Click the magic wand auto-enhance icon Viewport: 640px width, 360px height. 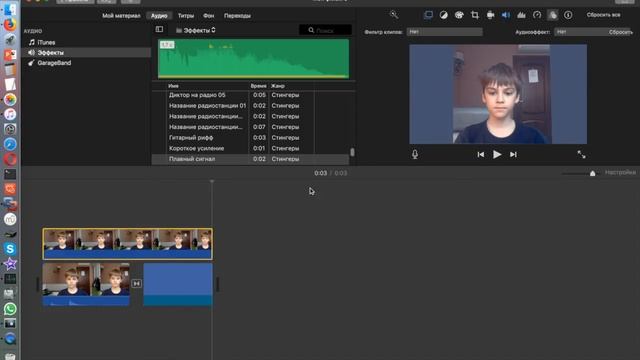[394, 15]
